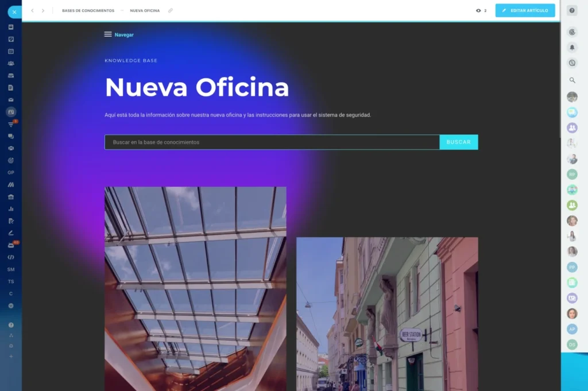This screenshot has height=391, width=588.
Task: Click the Editar Artículo button
Action: [525, 10]
